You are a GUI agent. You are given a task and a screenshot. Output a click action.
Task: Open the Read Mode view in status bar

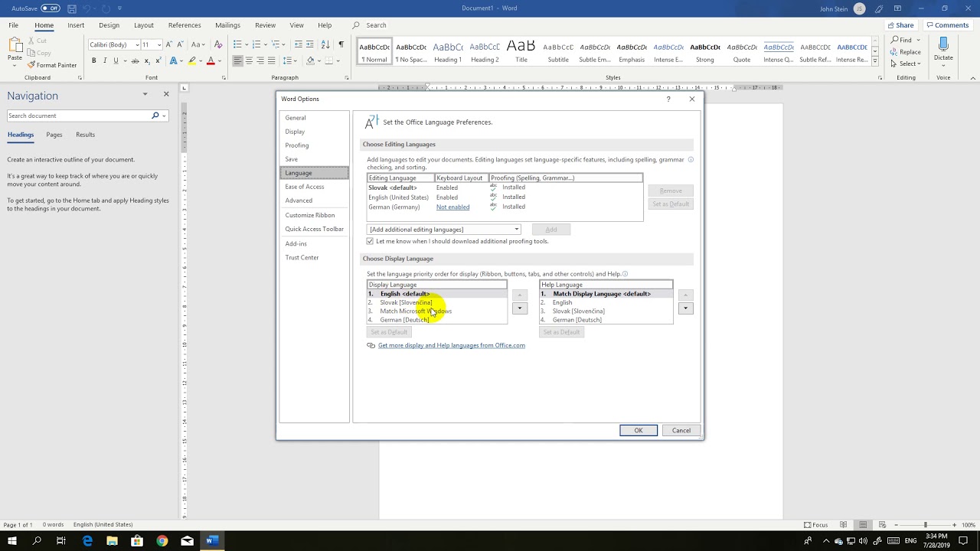point(844,525)
